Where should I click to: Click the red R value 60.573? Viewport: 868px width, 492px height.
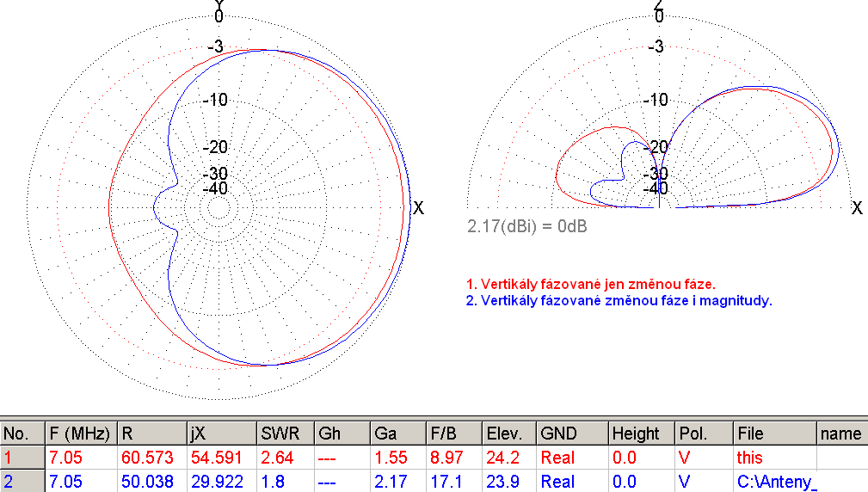pyautogui.click(x=155, y=458)
